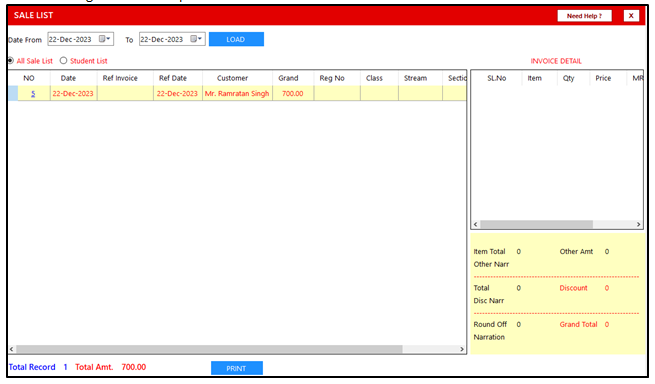Click the Total Record label
This screenshot has height=384, width=655.
pos(32,367)
